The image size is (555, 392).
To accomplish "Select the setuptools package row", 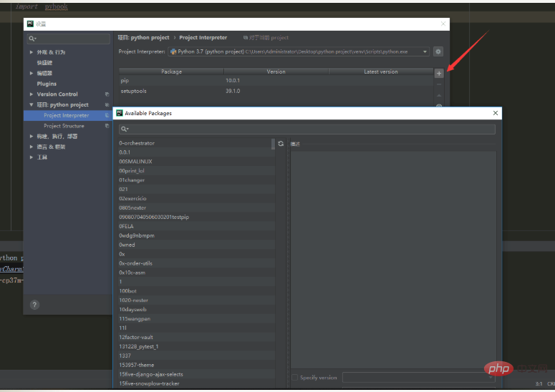I will 276,91.
